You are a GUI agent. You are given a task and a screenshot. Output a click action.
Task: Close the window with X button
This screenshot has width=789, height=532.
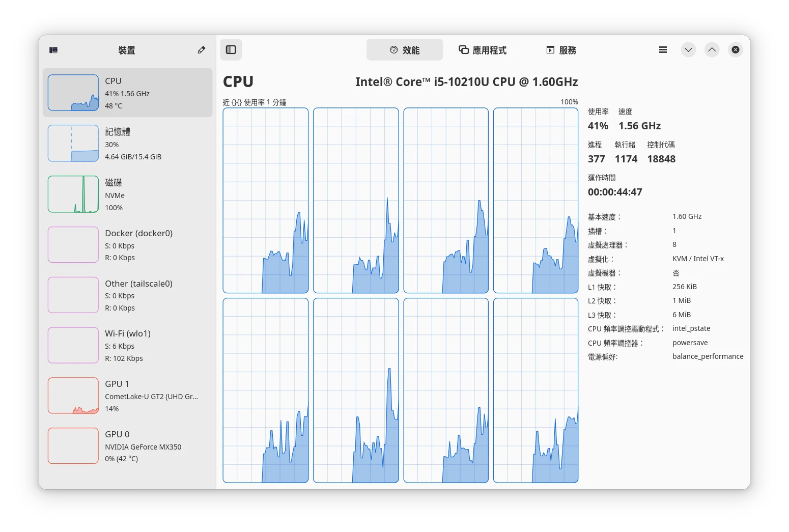point(735,50)
